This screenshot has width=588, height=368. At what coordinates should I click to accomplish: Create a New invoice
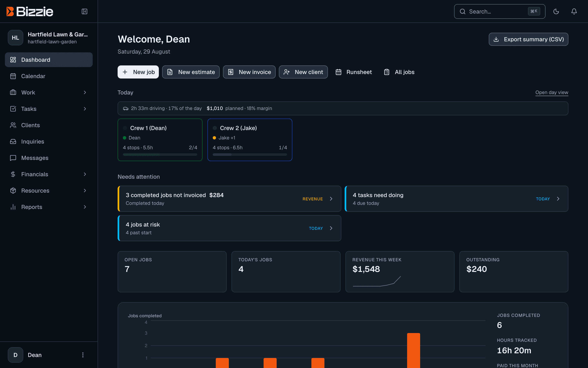click(249, 72)
